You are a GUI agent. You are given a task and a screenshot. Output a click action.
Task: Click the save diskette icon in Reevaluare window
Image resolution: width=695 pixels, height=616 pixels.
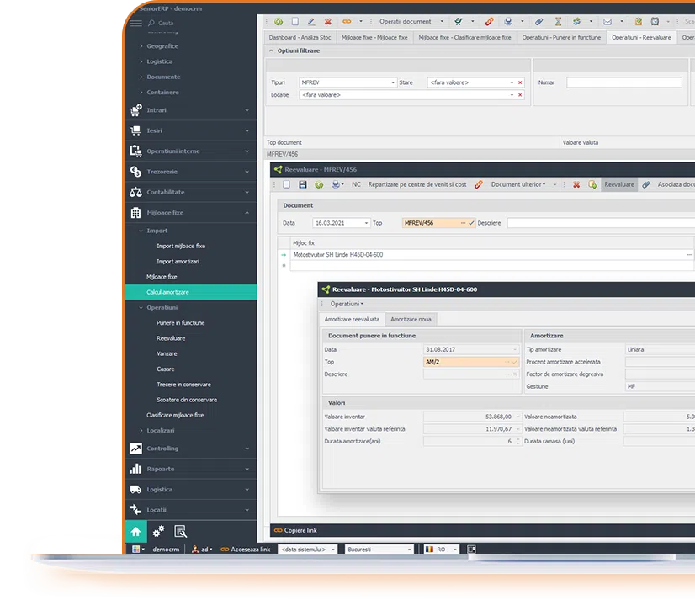301,186
